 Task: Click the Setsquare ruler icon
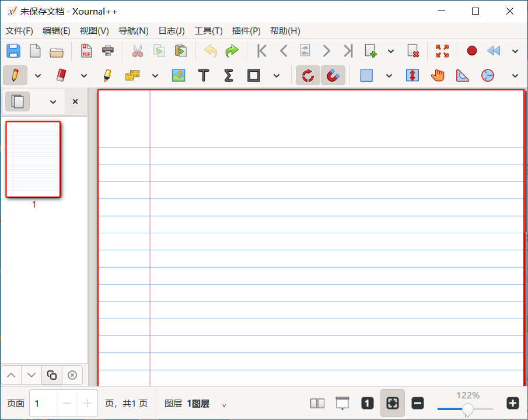click(x=463, y=75)
